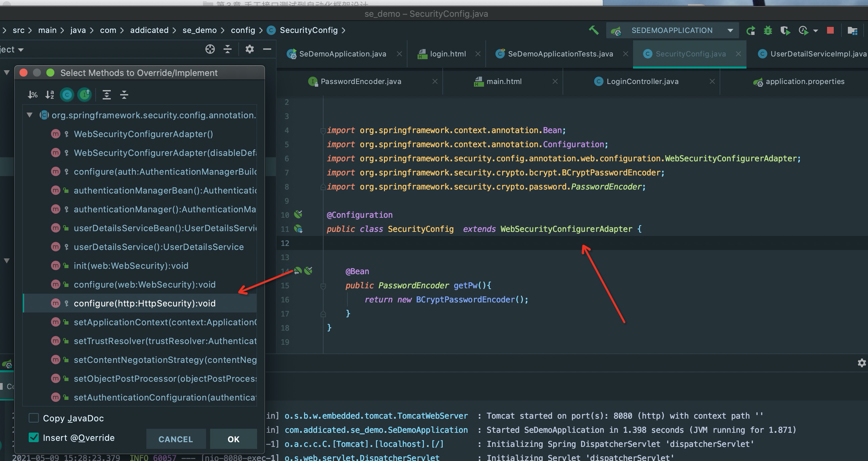Select authenticationManagerBean() method

click(x=140, y=191)
